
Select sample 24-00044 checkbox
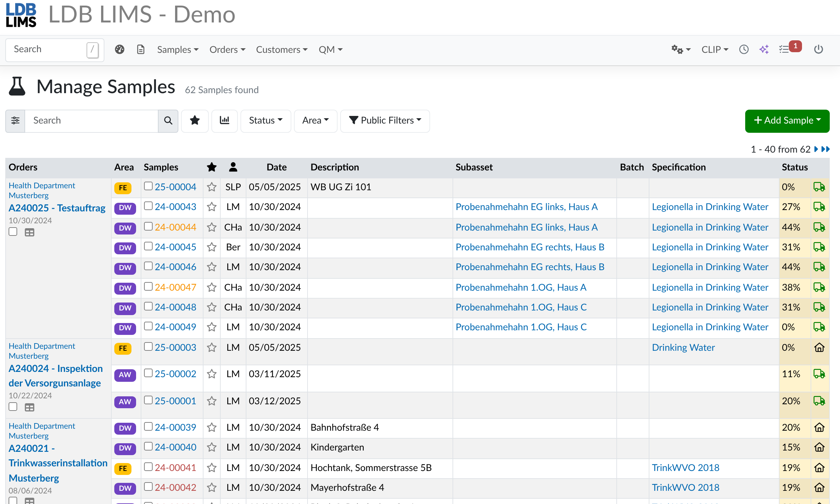(x=148, y=226)
